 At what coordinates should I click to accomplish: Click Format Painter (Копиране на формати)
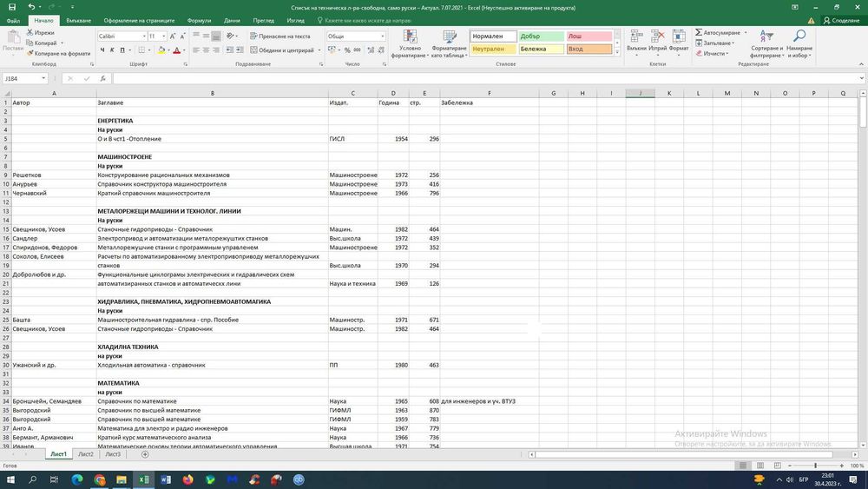tap(58, 54)
